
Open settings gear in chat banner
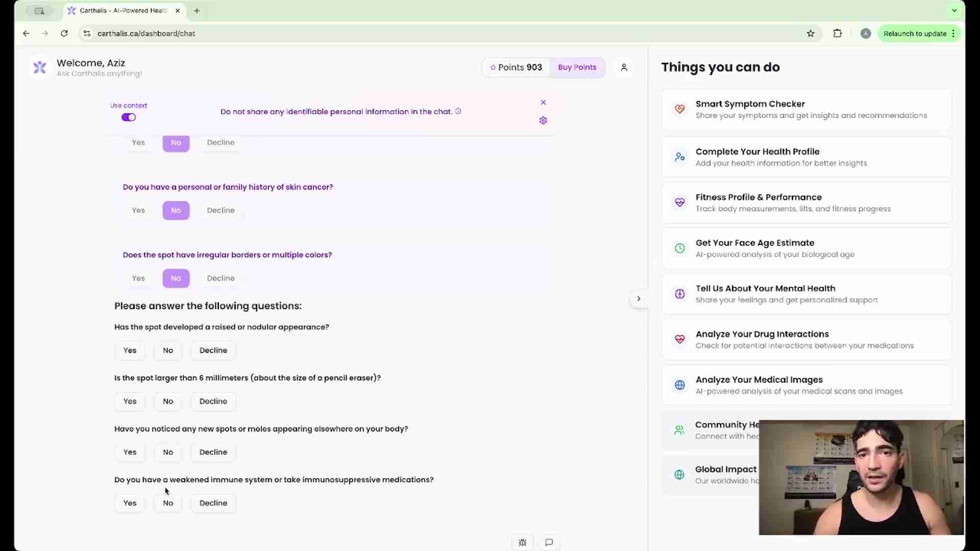(x=543, y=120)
